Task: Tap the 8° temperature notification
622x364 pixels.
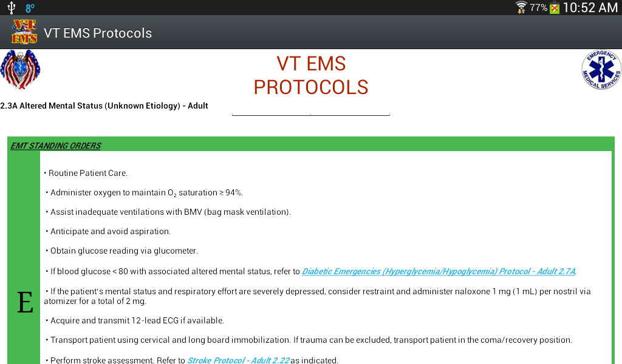Action: point(30,8)
